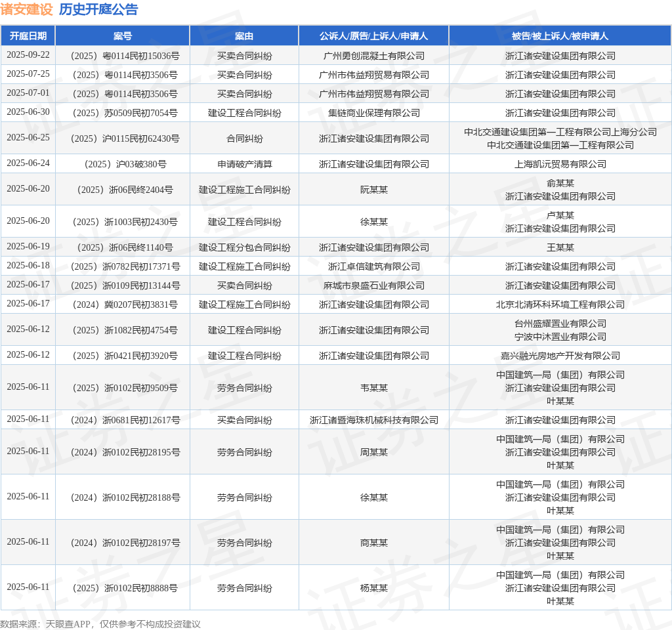Click plaintiff 集链商业保理有限公司
This screenshot has width=672, height=630.
[373, 113]
